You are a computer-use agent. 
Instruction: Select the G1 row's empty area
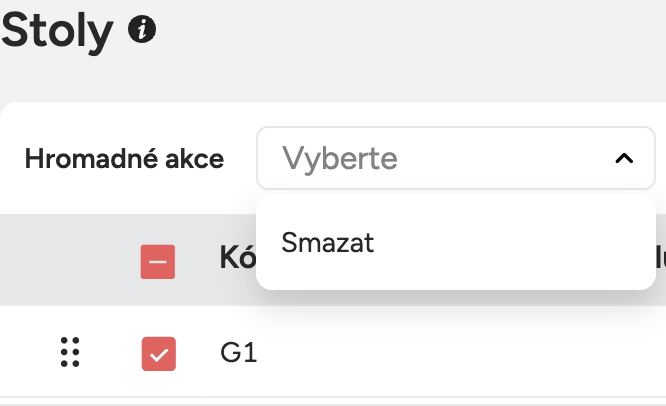(x=450, y=353)
